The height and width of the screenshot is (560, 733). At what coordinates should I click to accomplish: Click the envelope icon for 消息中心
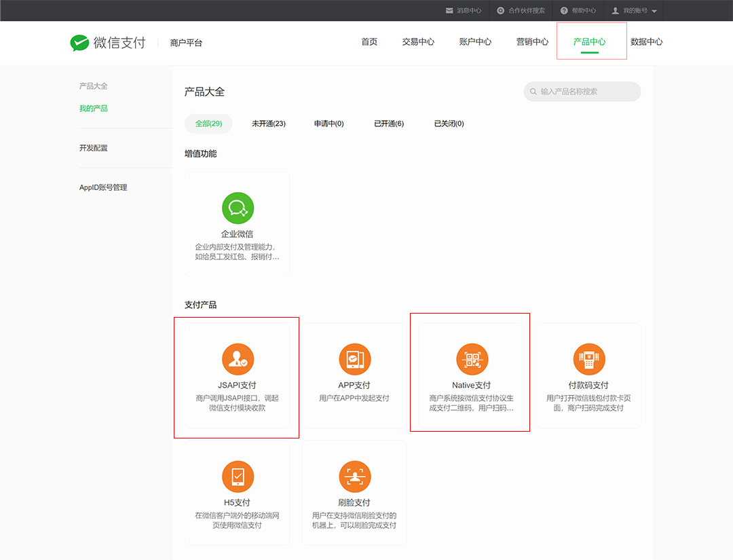[x=449, y=11]
